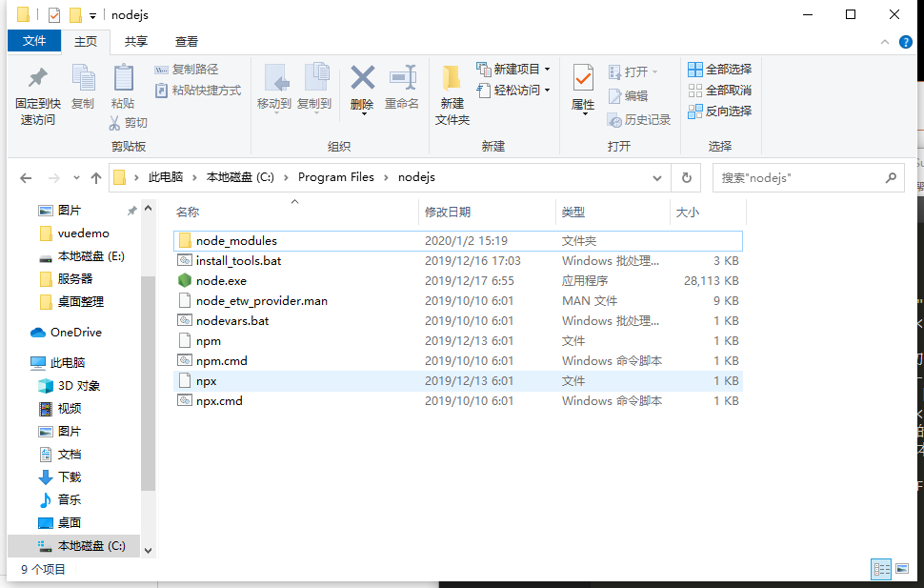Image resolution: width=924 pixels, height=588 pixels.
Task: Collapse the ribbon with the chevron
Action: (x=885, y=42)
